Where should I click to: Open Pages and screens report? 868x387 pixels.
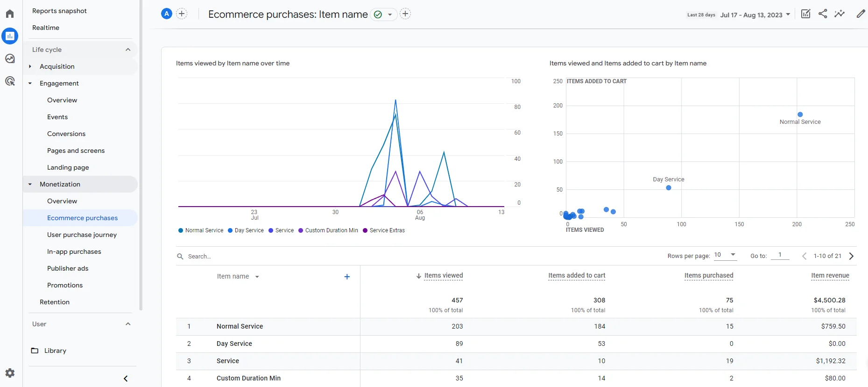pos(76,150)
